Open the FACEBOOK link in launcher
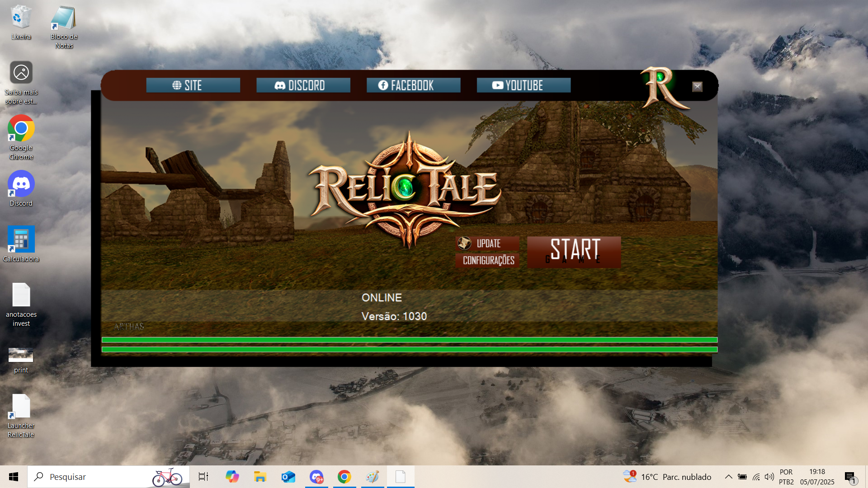Screen dimensions: 868x488 point(414,85)
